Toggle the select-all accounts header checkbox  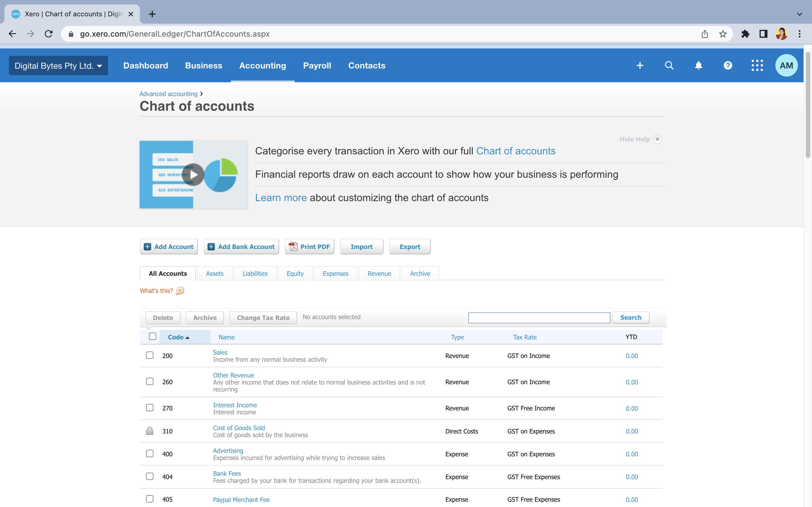[x=152, y=336]
